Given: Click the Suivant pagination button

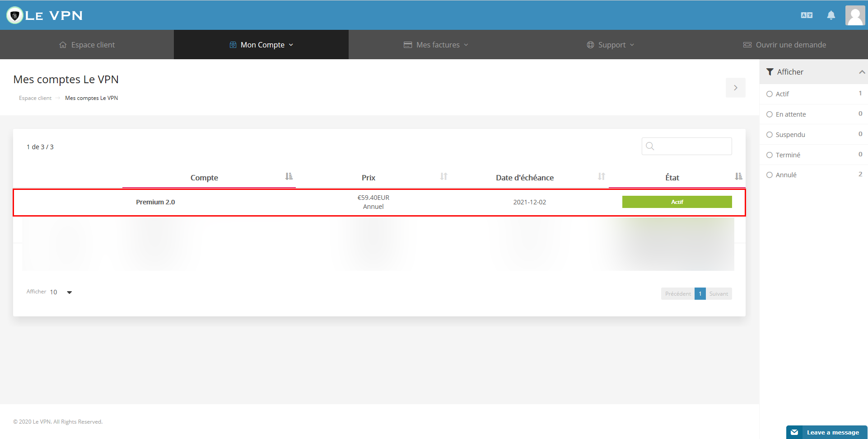Looking at the screenshot, I should [719, 294].
